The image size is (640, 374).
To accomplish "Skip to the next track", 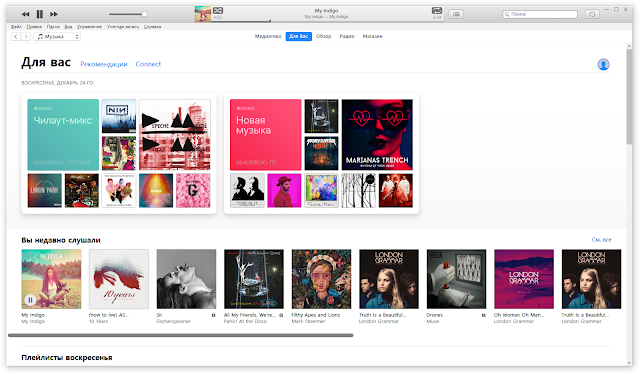I will coord(54,14).
